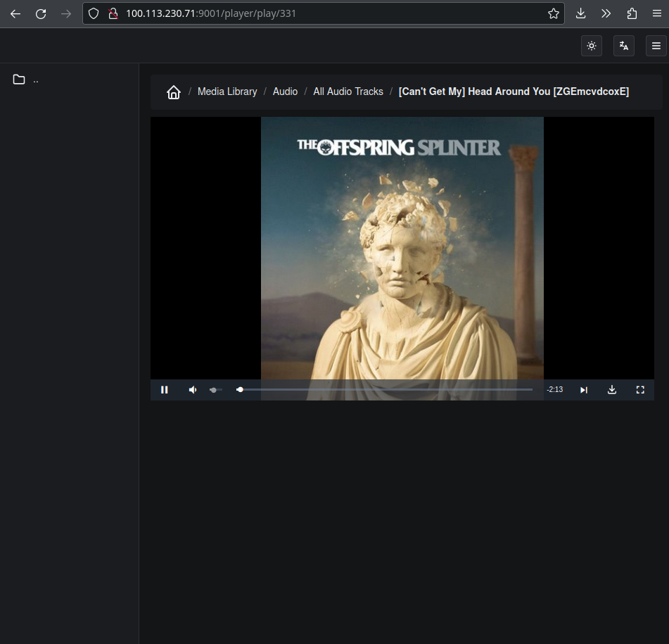Click the tracking protection shield icon
This screenshot has width=669, height=644.
coord(92,13)
